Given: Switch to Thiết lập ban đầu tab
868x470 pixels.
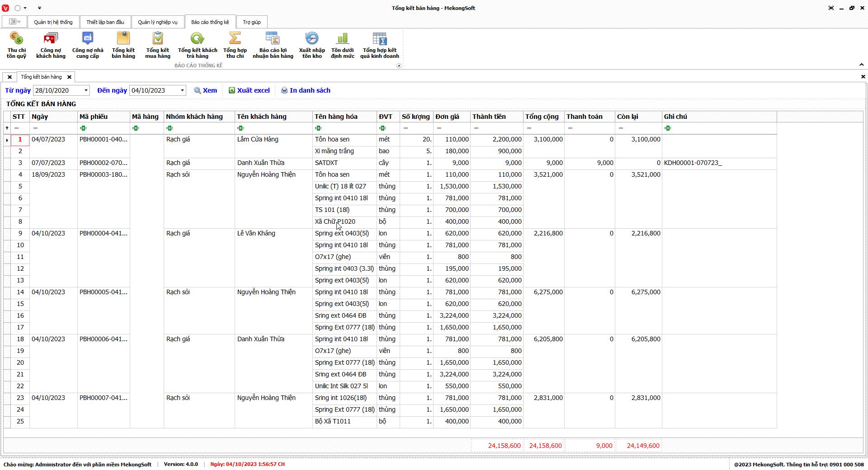Looking at the screenshot, I should [x=105, y=22].
